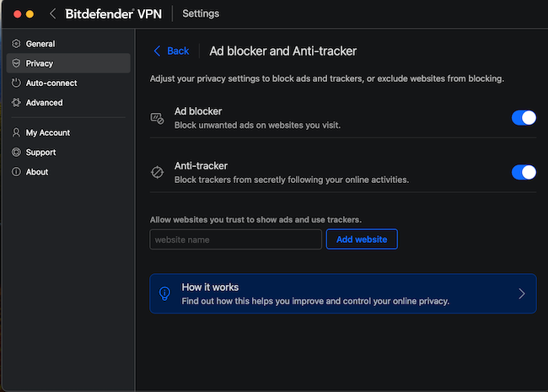The height and width of the screenshot is (392, 548).
Task: Click 'Block unwanted ads on websites you visit.'
Action: click(x=257, y=125)
